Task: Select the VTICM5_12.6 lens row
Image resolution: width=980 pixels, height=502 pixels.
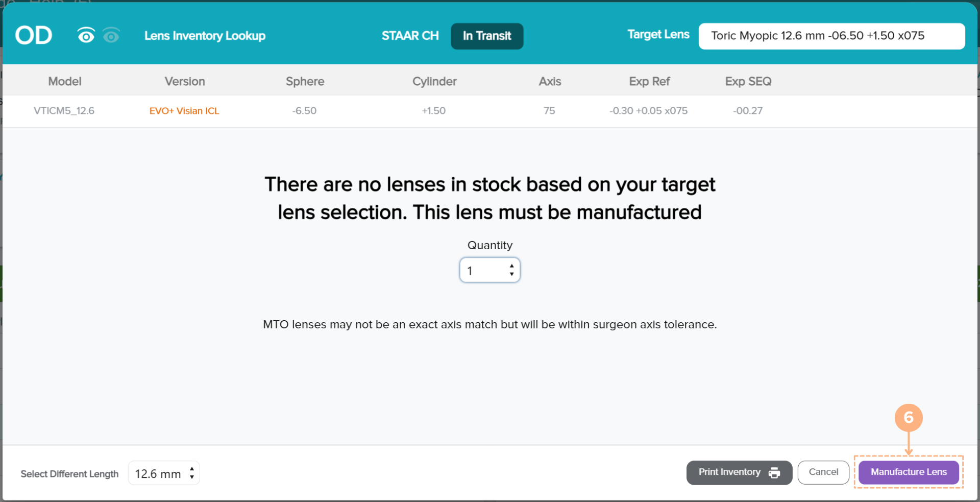Action: point(64,111)
